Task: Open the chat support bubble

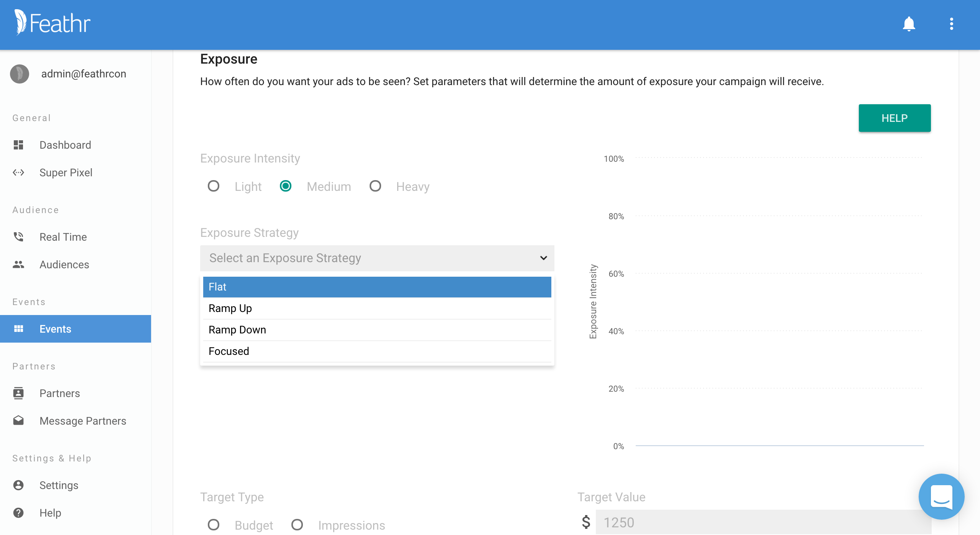Action: [x=941, y=496]
